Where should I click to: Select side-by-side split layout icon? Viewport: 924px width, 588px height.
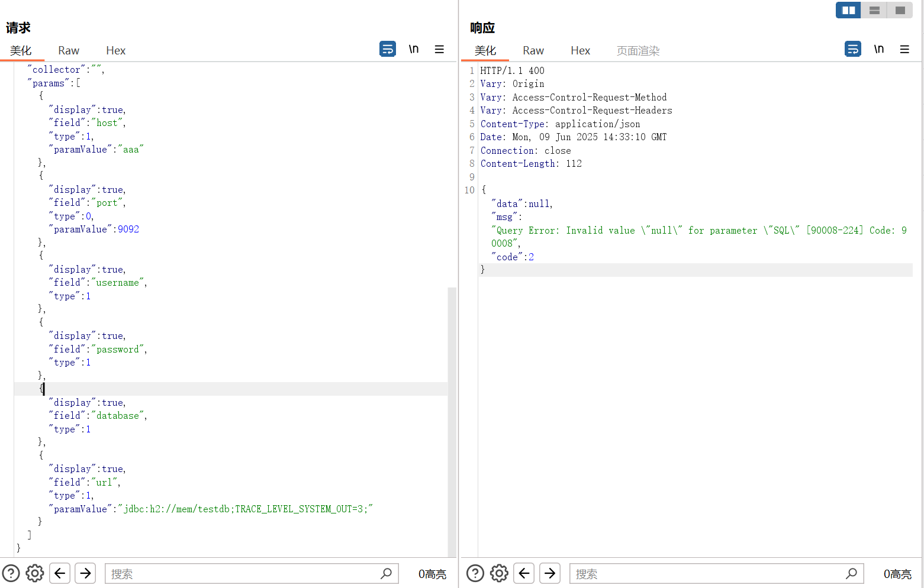click(x=848, y=10)
